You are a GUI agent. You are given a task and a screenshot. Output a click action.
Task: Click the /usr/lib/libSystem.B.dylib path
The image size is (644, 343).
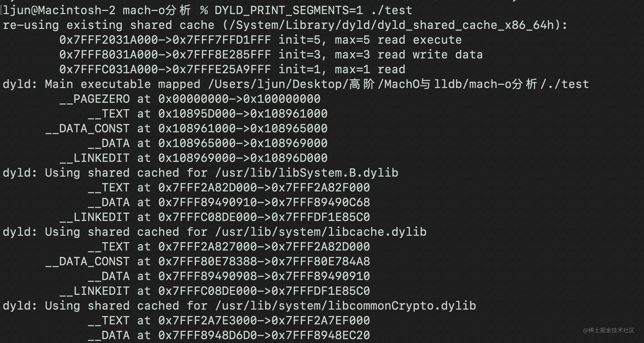pyautogui.click(x=307, y=173)
